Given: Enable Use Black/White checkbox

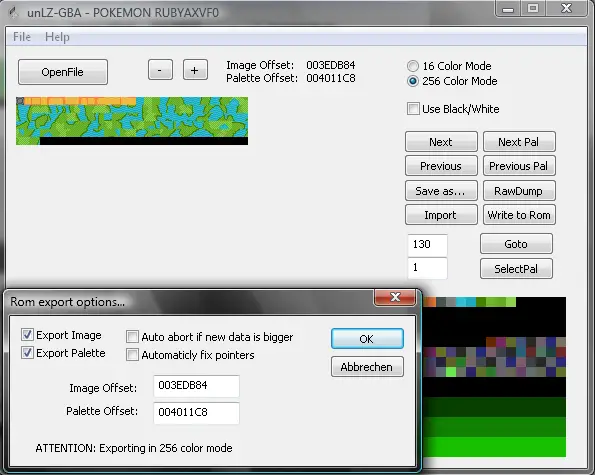Looking at the screenshot, I should pyautogui.click(x=413, y=109).
